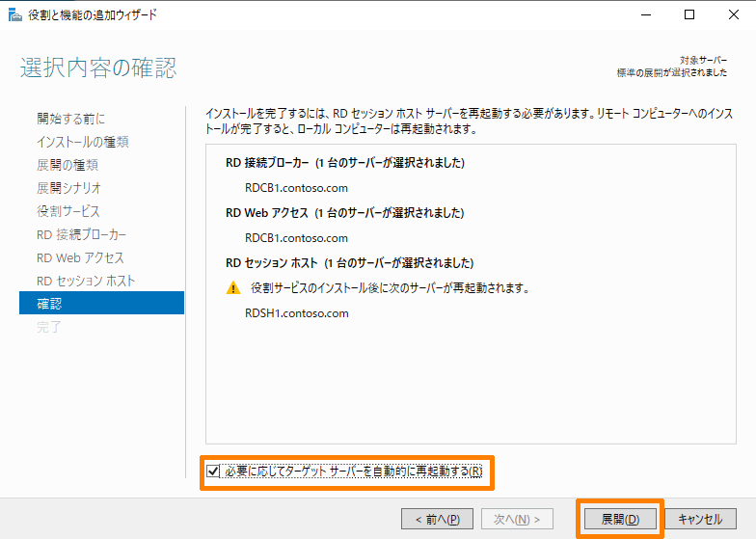Select the highlighted 確認 step
The width and height of the screenshot is (756, 539).
click(102, 303)
